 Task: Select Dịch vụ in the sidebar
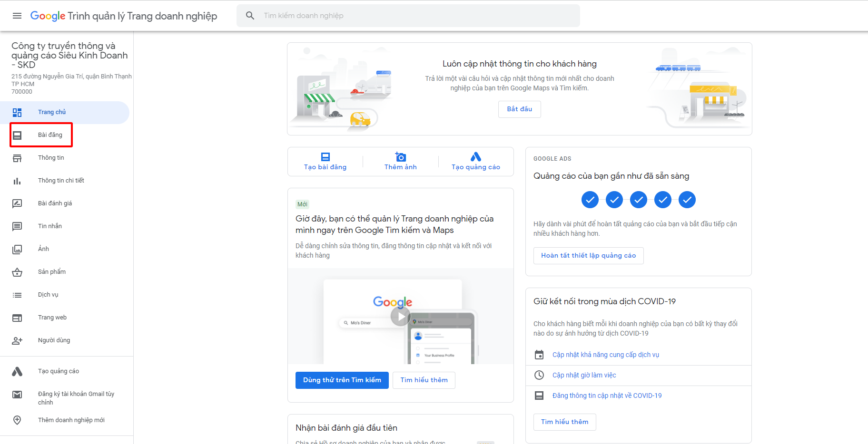(65, 295)
